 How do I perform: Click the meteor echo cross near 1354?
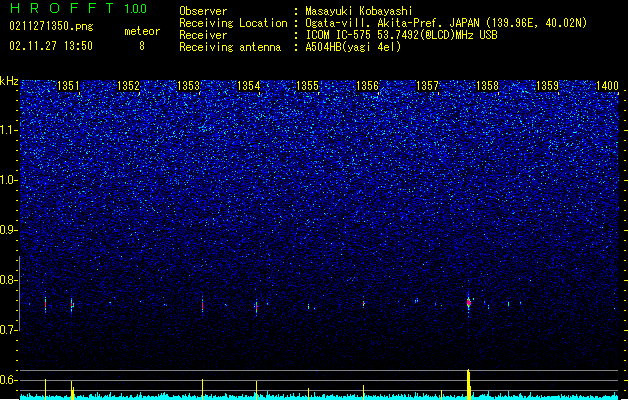coord(256,307)
